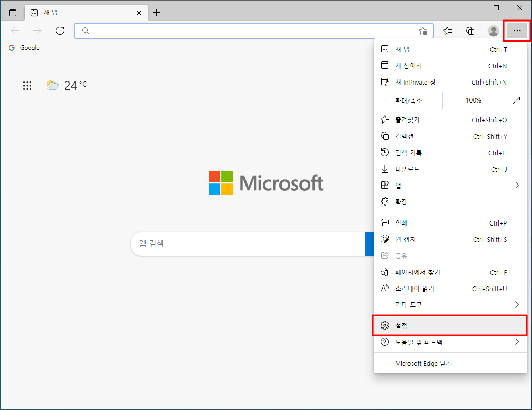Open the profile avatar icon
This screenshot has height=410, width=532.
tap(493, 31)
